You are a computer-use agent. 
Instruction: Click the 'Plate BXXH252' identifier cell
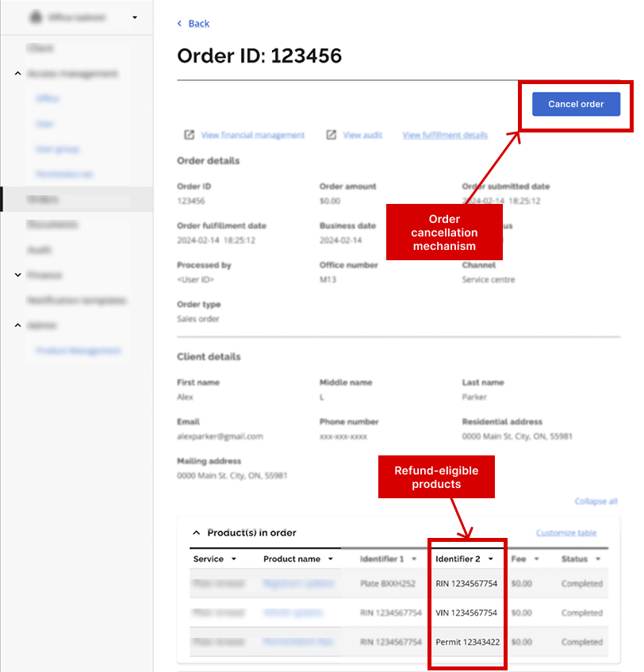[x=388, y=583]
